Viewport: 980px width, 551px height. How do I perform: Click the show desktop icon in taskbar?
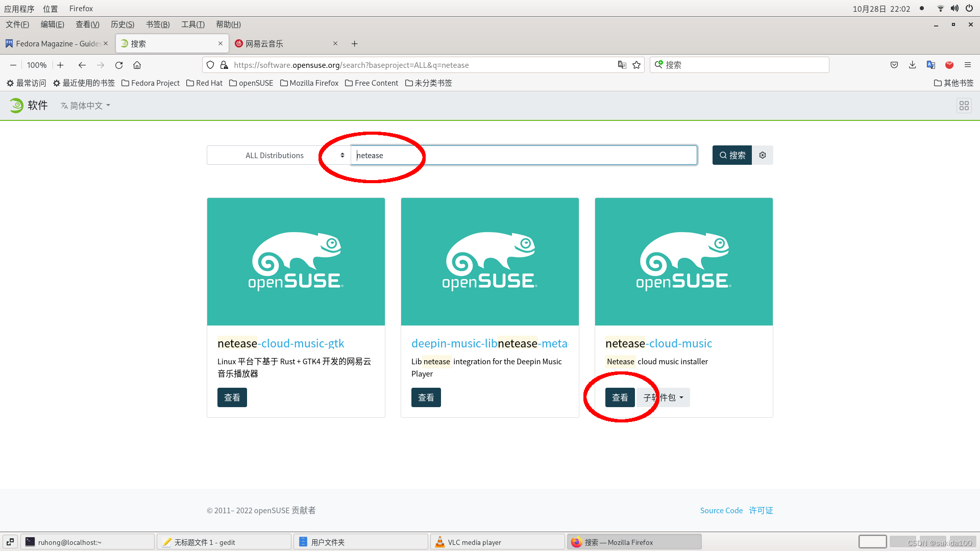(x=10, y=542)
